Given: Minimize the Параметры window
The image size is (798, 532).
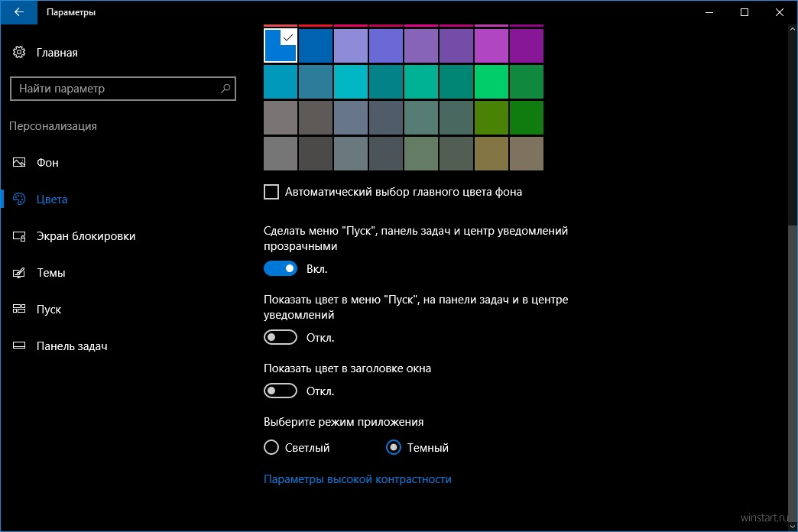Looking at the screenshot, I should (709, 12).
